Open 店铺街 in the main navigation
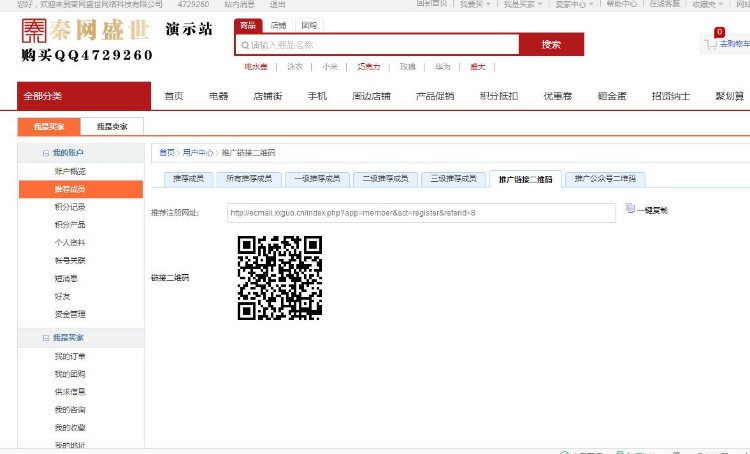The image size is (750, 454). click(268, 96)
